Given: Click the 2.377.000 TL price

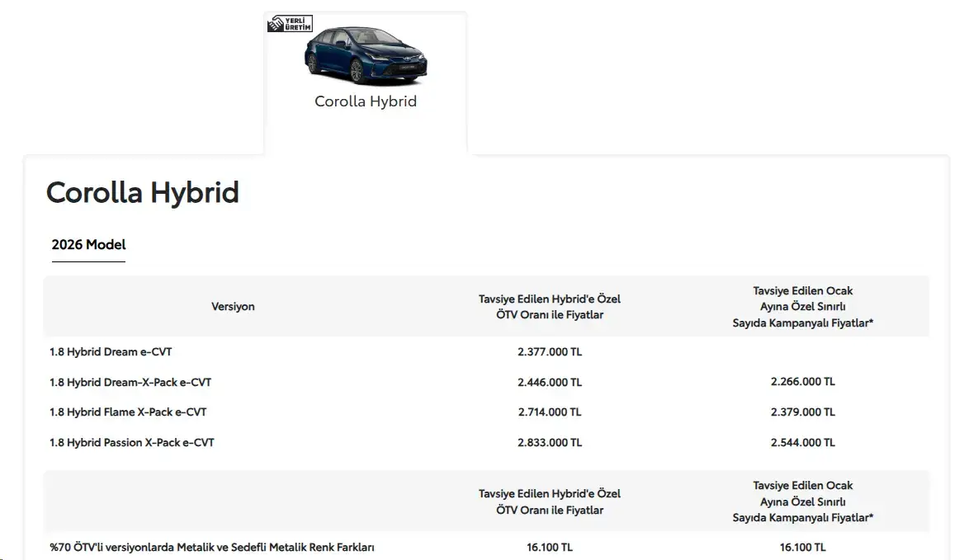Looking at the screenshot, I should coord(550,352).
